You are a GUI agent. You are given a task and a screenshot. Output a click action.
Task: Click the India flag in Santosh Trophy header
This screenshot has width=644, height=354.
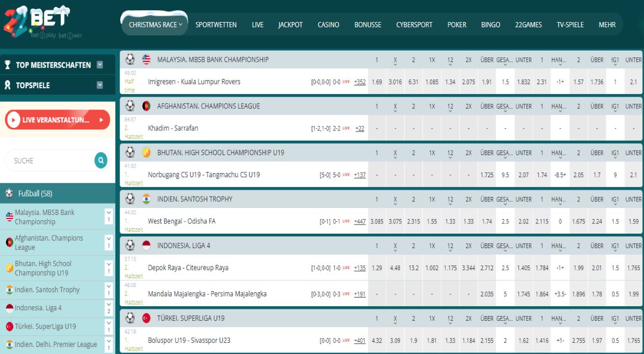(x=147, y=199)
